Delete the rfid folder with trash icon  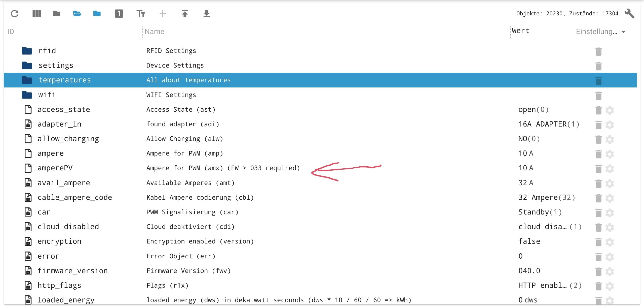598,52
